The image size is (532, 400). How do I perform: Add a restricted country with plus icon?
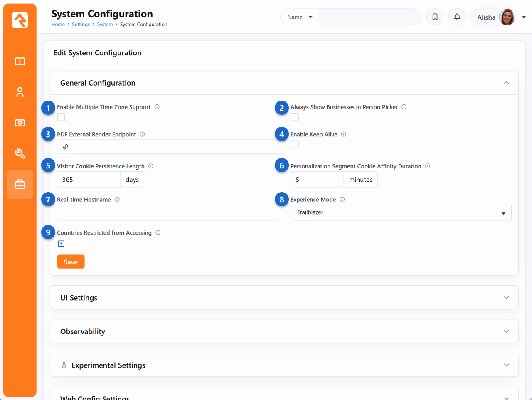(x=61, y=244)
